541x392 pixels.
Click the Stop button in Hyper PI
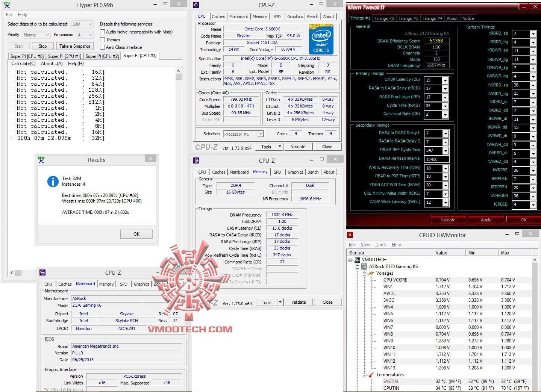43,46
